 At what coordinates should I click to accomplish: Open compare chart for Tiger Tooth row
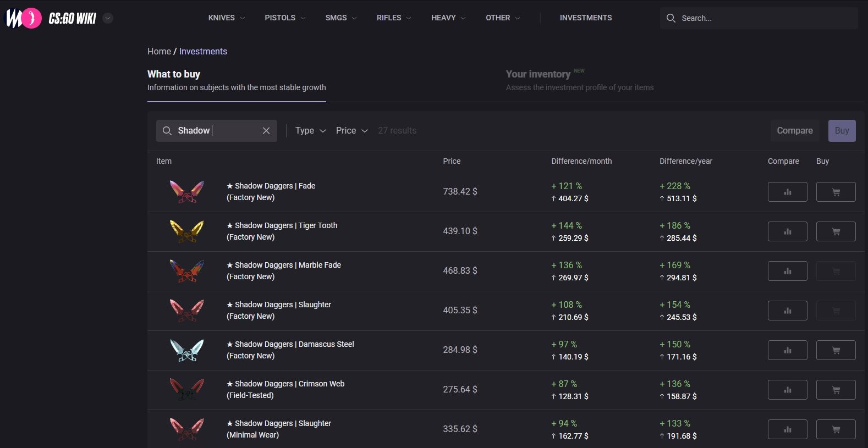[787, 231]
